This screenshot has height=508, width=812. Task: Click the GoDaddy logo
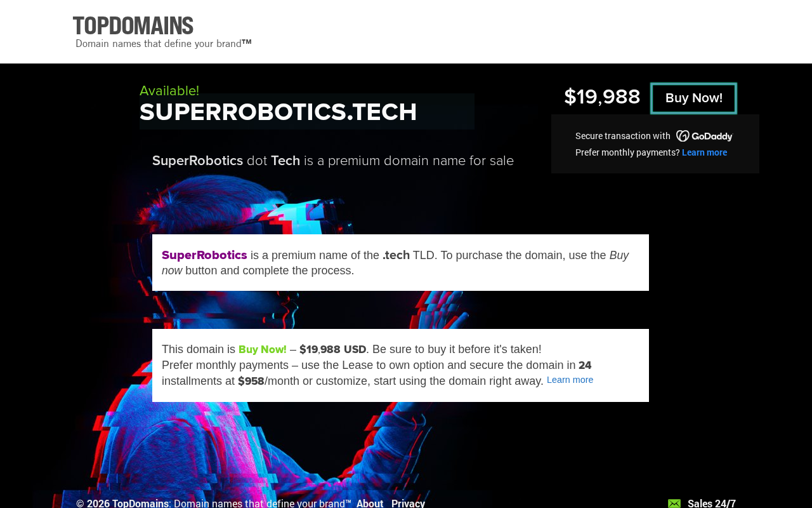pyautogui.click(x=704, y=136)
